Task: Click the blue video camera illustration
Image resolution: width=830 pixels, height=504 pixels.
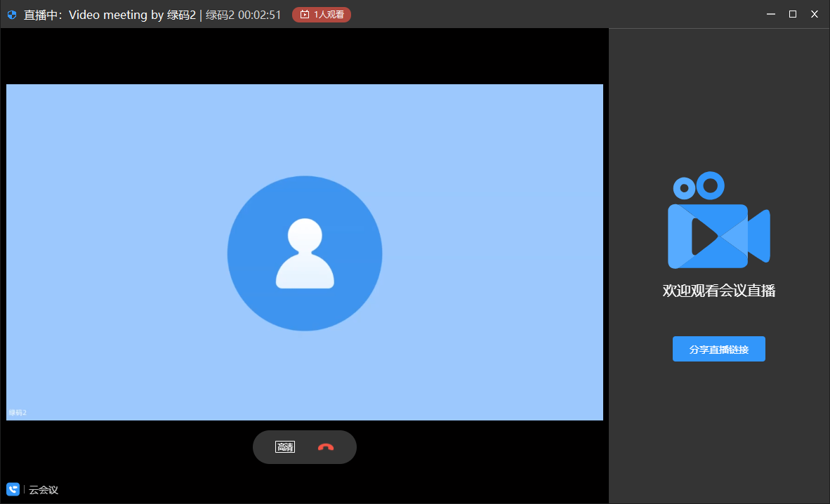Action: [x=718, y=221]
